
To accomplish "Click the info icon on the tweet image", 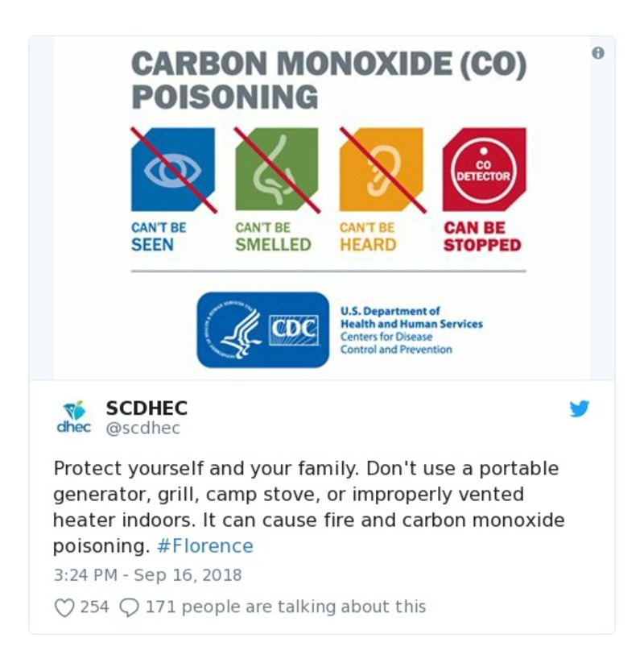I will 597,53.
